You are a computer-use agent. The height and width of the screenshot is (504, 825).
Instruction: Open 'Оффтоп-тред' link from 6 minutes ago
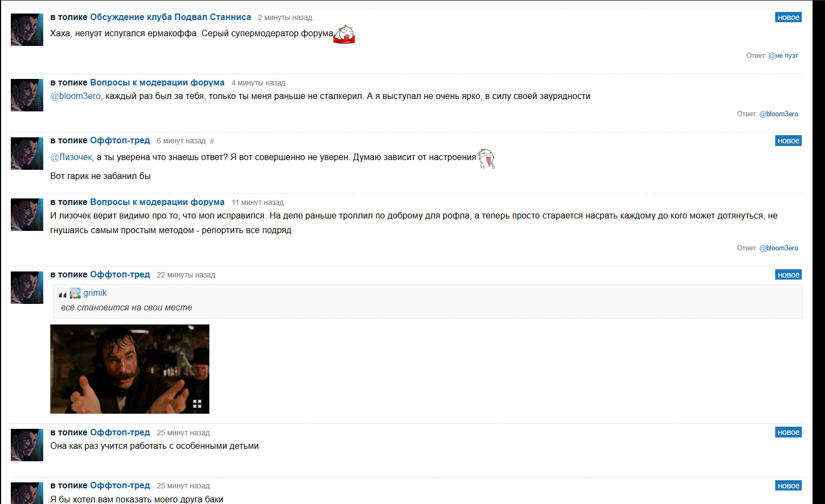pos(120,141)
